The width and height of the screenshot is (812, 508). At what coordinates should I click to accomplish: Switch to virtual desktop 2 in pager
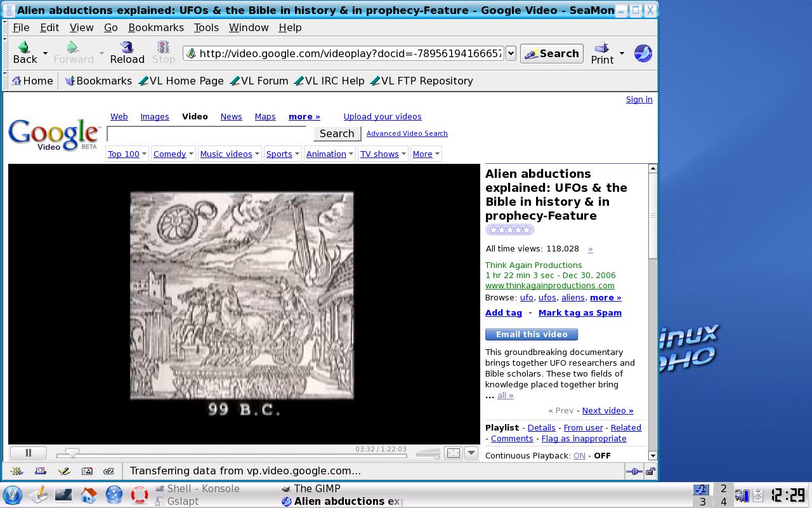(x=723, y=488)
